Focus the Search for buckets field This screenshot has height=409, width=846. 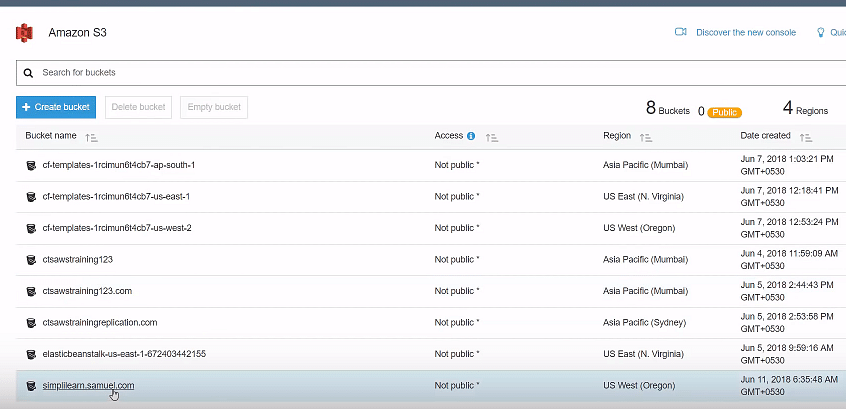coord(431,73)
